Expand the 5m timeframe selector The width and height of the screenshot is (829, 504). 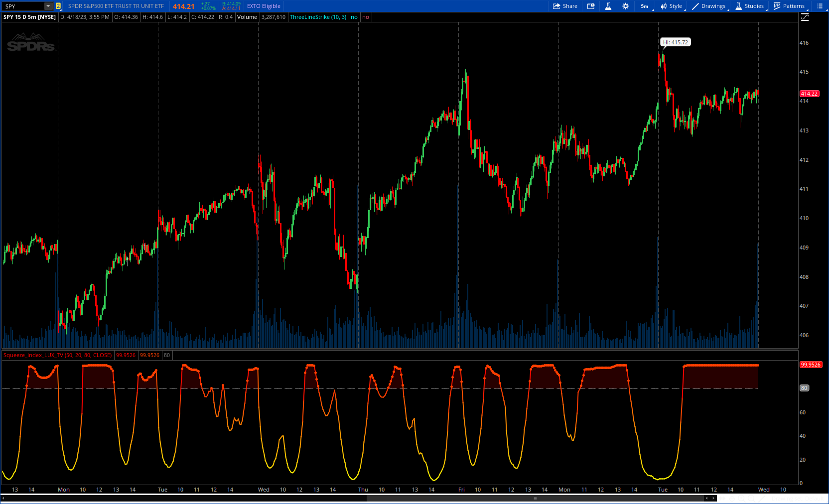(645, 6)
